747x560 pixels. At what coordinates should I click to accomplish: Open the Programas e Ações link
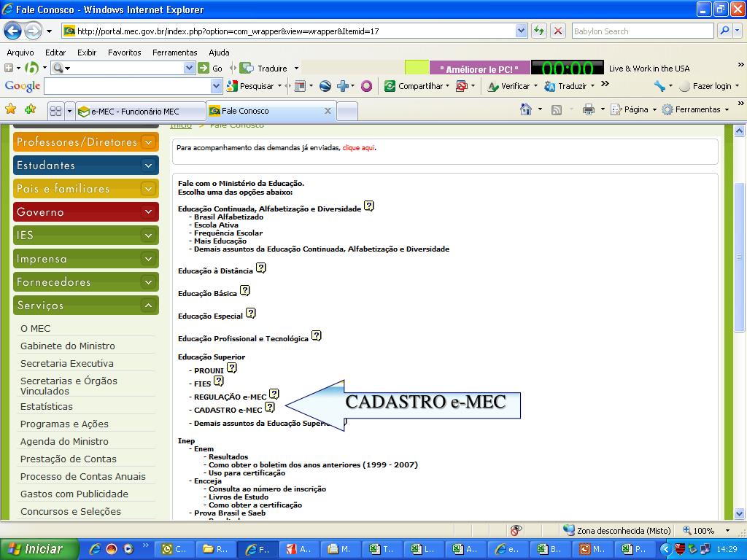click(64, 424)
